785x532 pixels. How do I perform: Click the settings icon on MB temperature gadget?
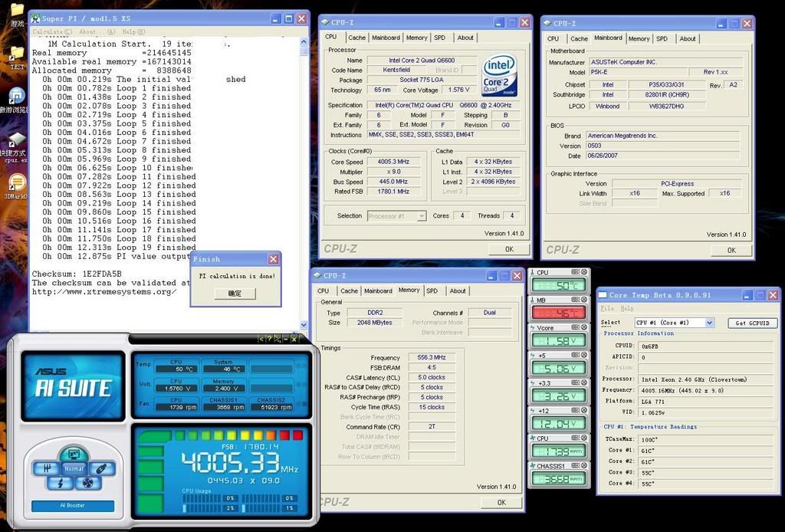[x=576, y=300]
